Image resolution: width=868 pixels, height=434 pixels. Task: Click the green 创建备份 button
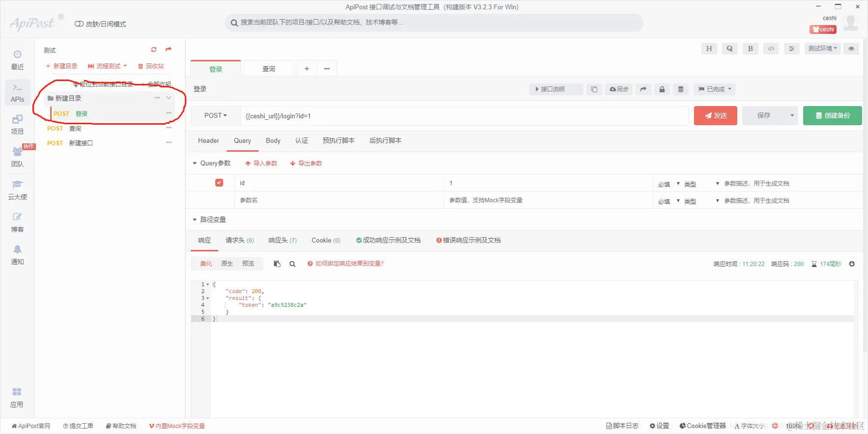(x=833, y=116)
